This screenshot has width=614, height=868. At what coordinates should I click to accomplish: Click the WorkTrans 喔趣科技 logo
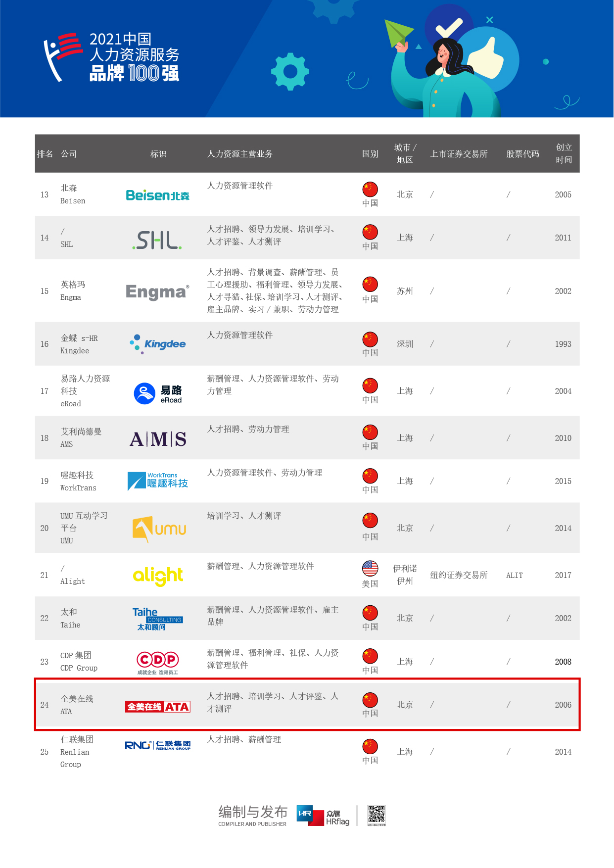coord(157,481)
